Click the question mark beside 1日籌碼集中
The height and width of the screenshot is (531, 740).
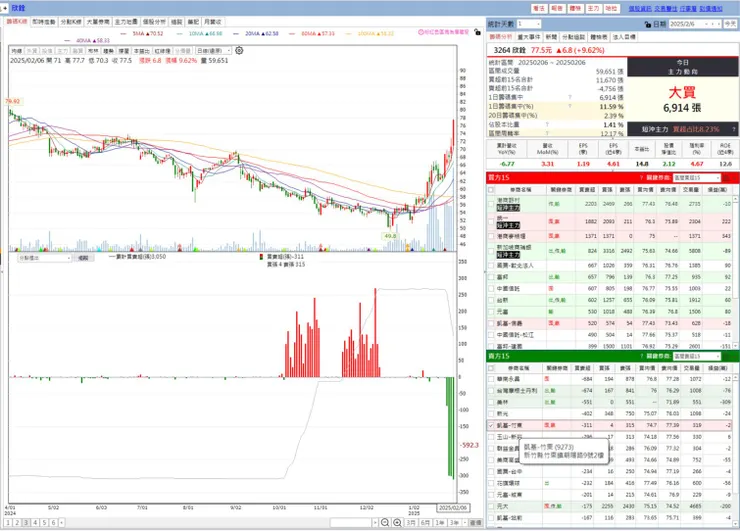pyautogui.click(x=570, y=97)
